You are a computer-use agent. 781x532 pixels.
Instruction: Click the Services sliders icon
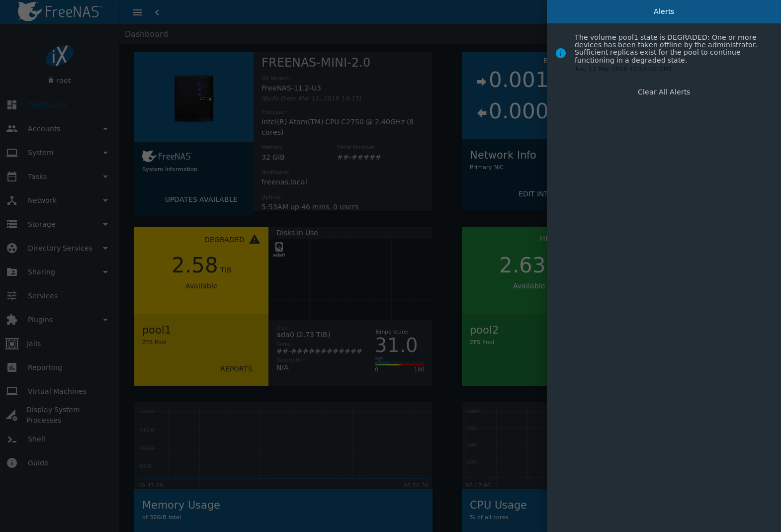coord(12,296)
